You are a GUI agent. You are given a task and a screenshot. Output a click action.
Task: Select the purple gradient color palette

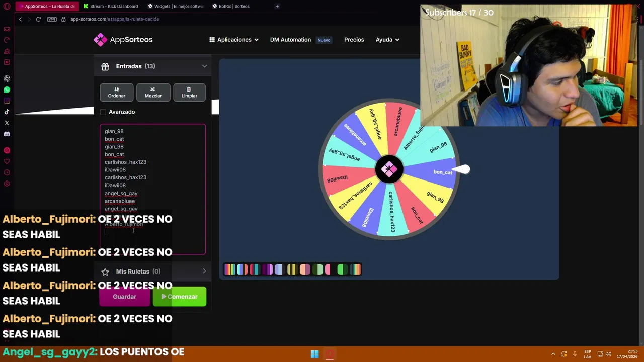pyautogui.click(x=267, y=269)
